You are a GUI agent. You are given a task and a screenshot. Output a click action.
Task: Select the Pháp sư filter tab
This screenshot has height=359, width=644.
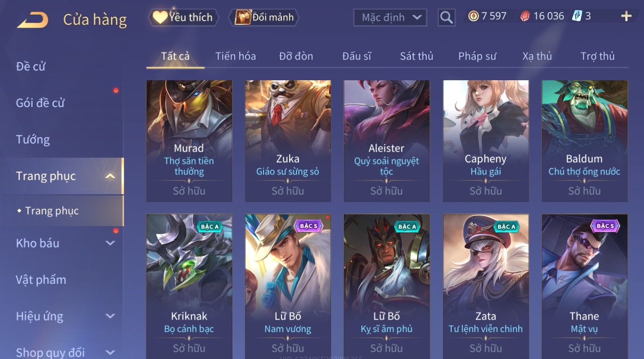point(477,56)
